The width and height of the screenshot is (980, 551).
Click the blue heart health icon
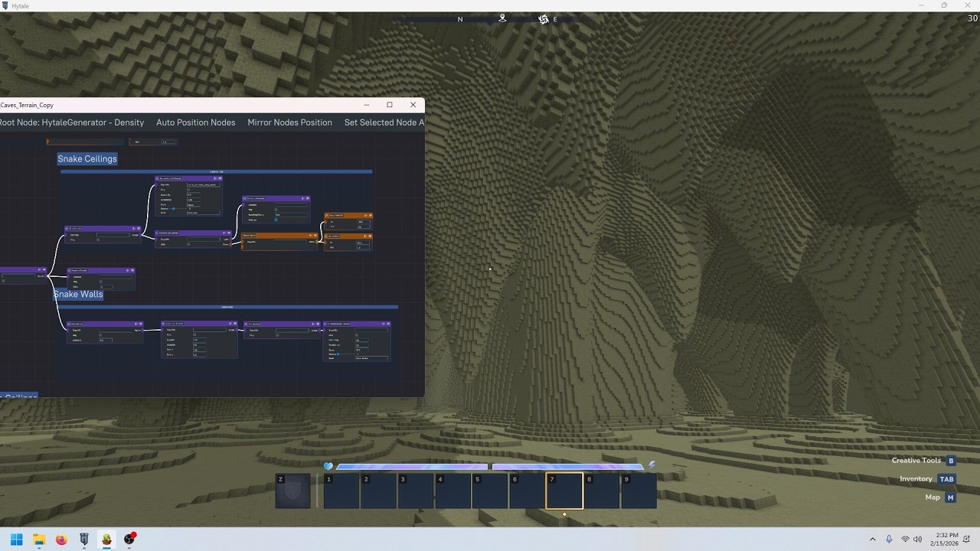[328, 466]
